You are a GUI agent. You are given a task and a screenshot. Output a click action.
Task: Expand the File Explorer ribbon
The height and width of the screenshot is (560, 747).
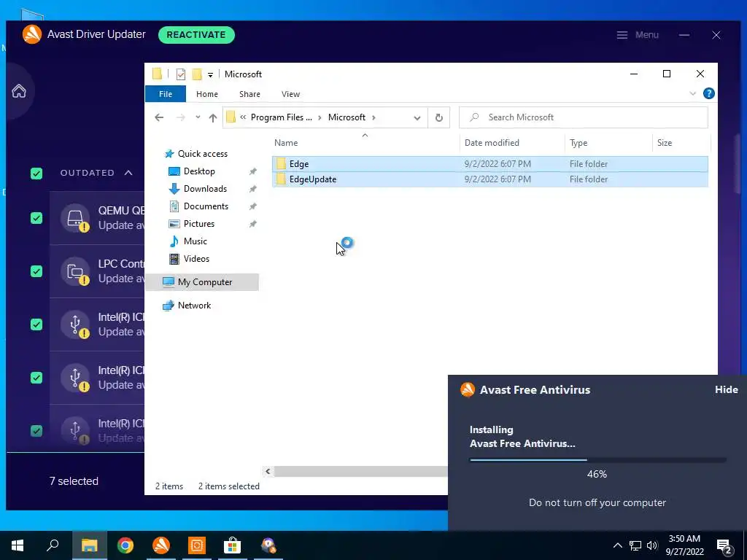tap(693, 93)
